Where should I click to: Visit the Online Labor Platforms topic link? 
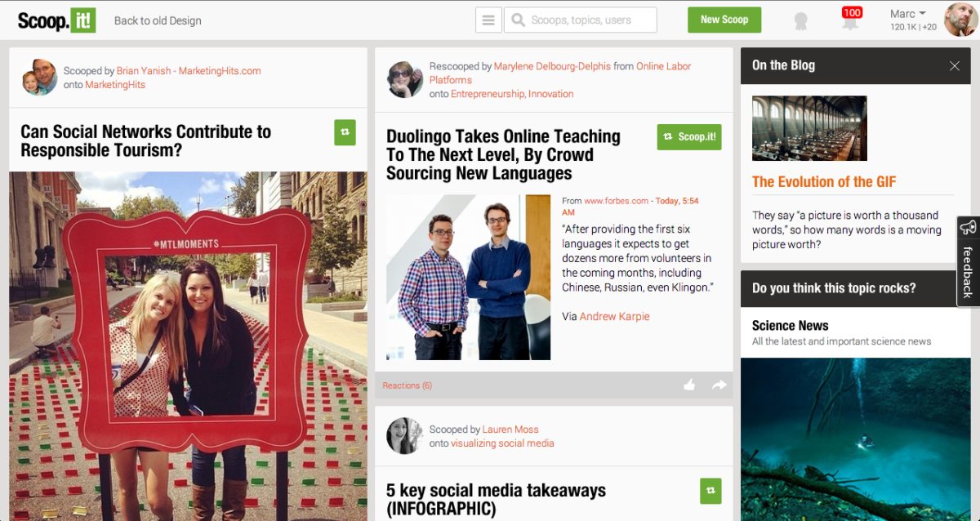pos(560,73)
